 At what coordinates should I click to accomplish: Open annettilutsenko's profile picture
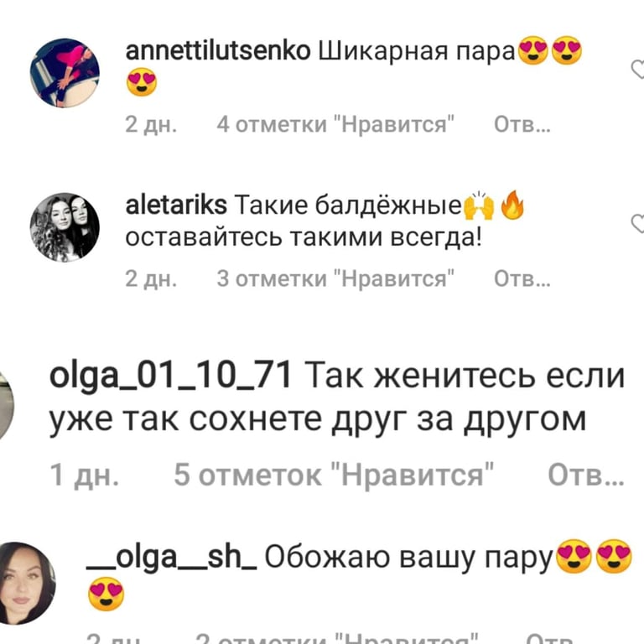65,73
